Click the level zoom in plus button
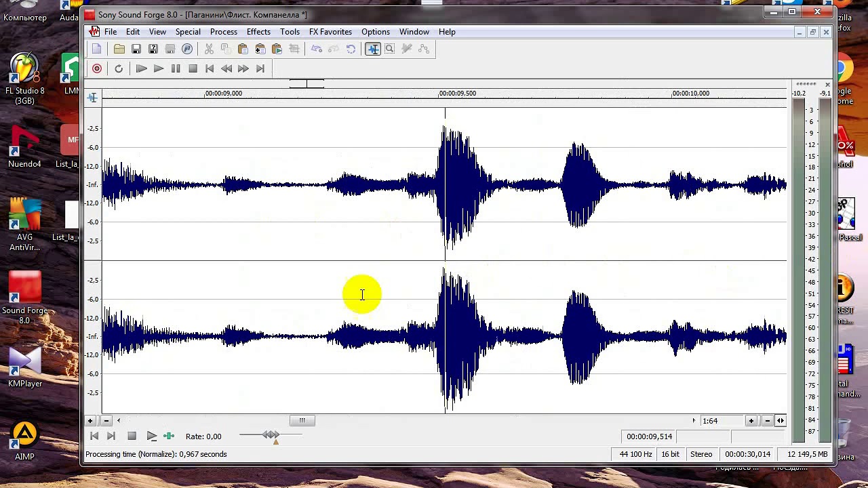 [90, 421]
